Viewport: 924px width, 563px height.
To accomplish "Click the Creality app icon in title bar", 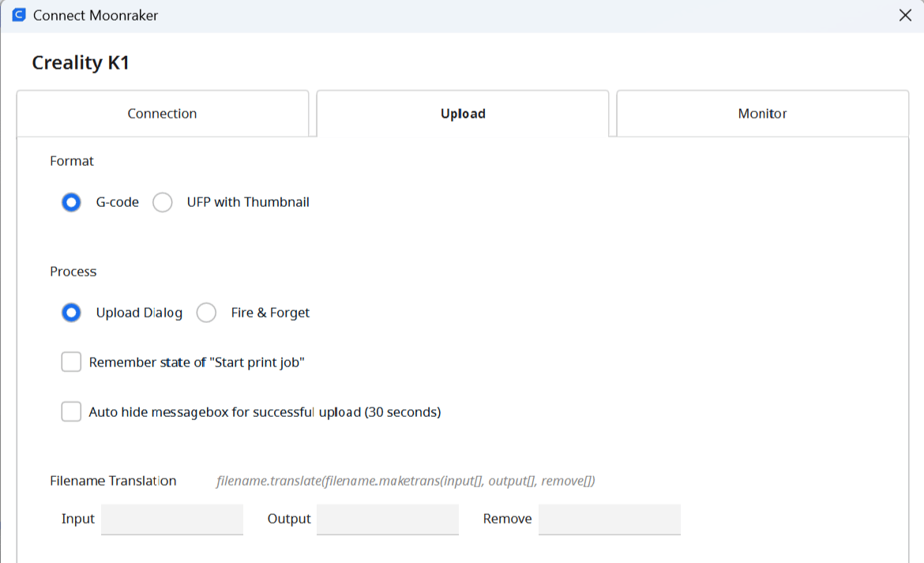I will click(x=19, y=15).
